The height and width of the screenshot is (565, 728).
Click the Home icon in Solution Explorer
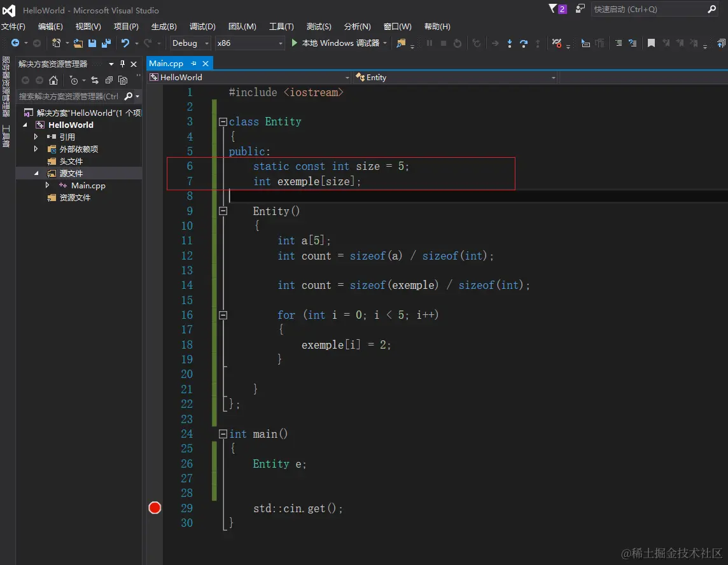click(53, 80)
